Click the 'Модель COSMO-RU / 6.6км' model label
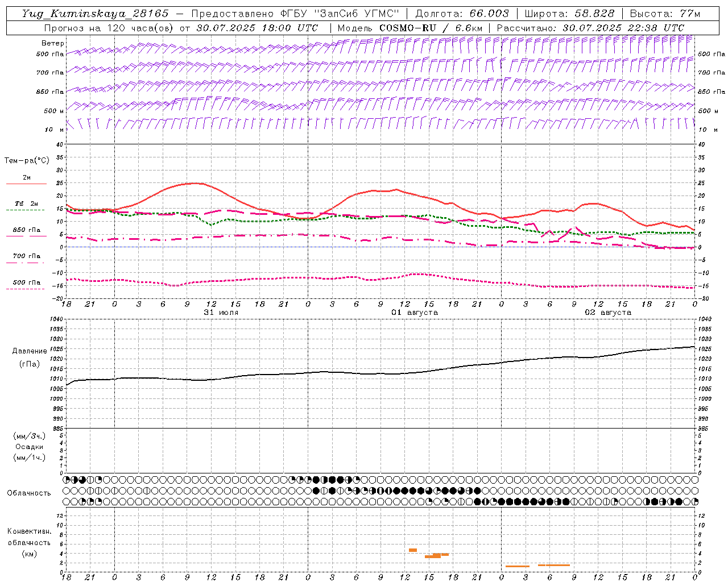This screenshot has width=728, height=582. pyautogui.click(x=409, y=28)
